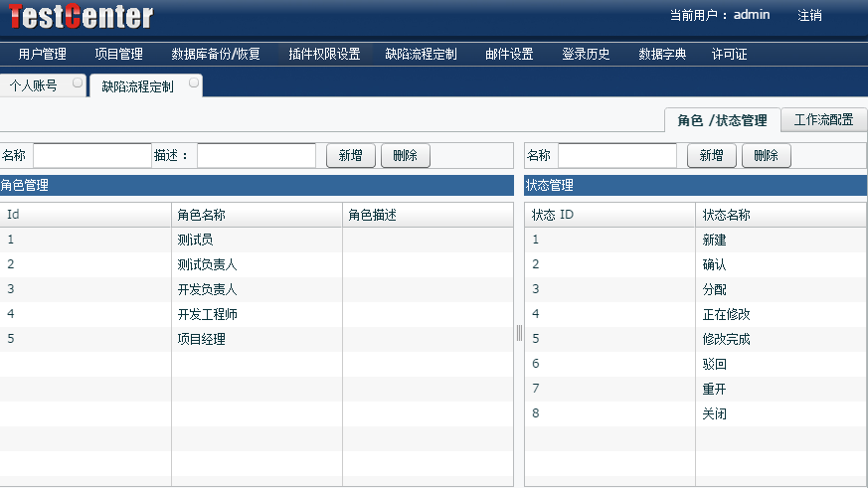The height and width of the screenshot is (488, 868).
Task: Open the 项目管理 menu
Action: [x=118, y=54]
